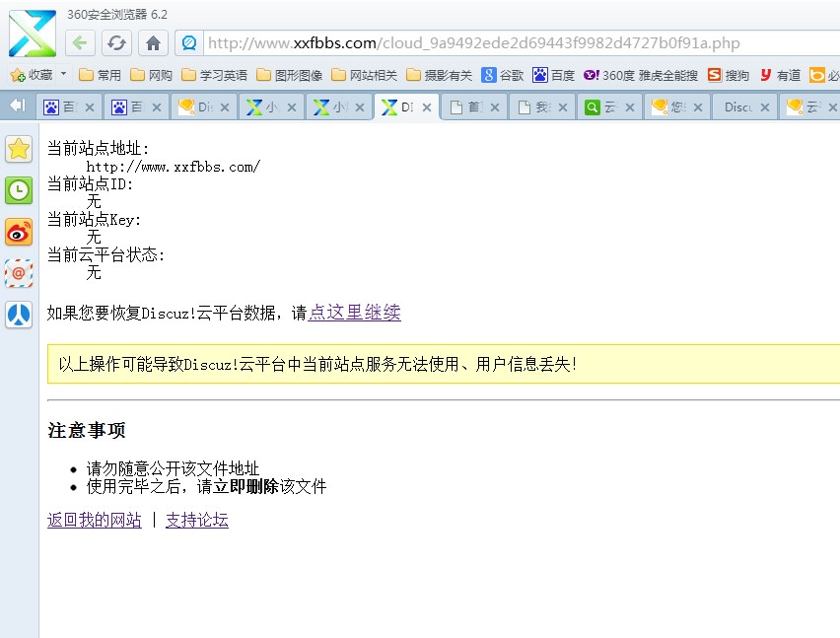Image resolution: width=840 pixels, height=638 pixels.
Task: Close the first Baidu tab
Action: (x=90, y=107)
